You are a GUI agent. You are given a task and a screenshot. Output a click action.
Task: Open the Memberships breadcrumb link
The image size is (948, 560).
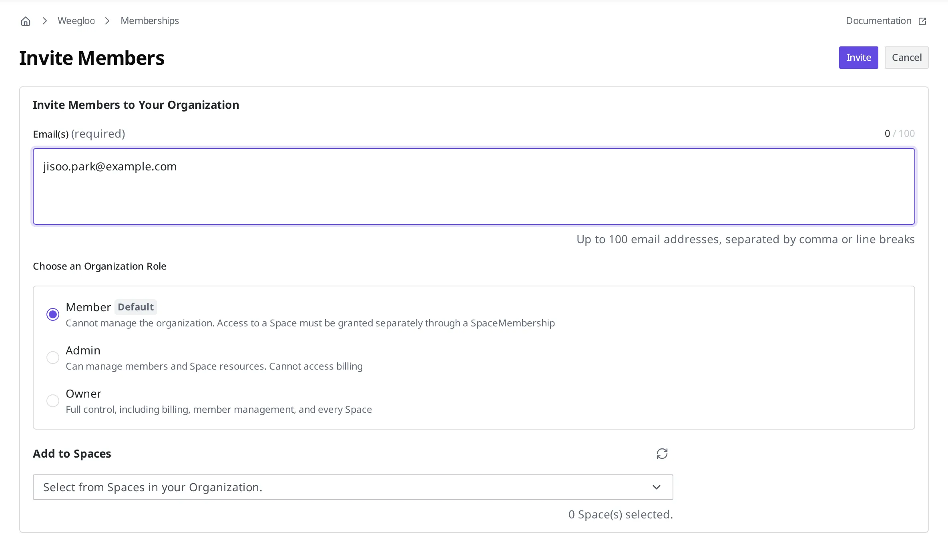point(150,21)
